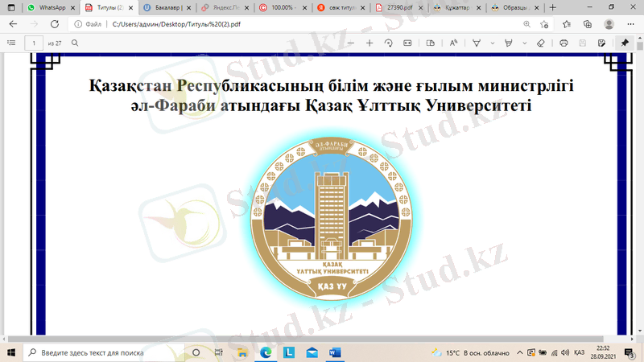Click the page number input field
The image size is (644, 362).
point(34,43)
